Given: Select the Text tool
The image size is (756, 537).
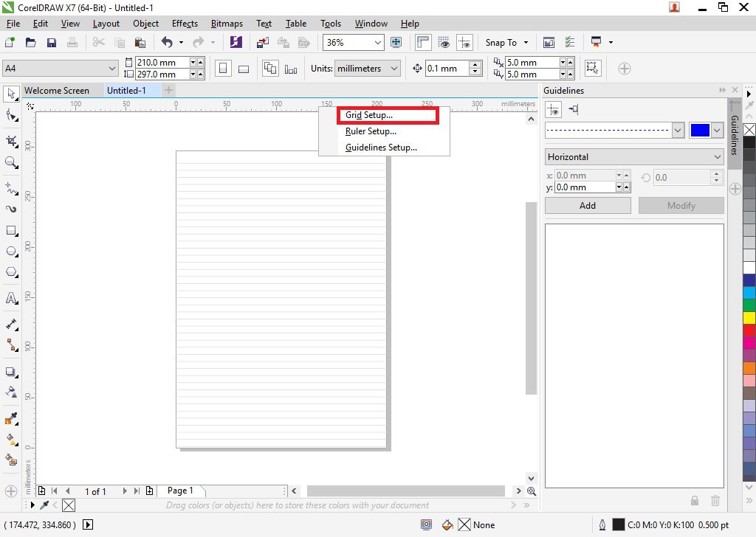Looking at the screenshot, I should pos(11,298).
